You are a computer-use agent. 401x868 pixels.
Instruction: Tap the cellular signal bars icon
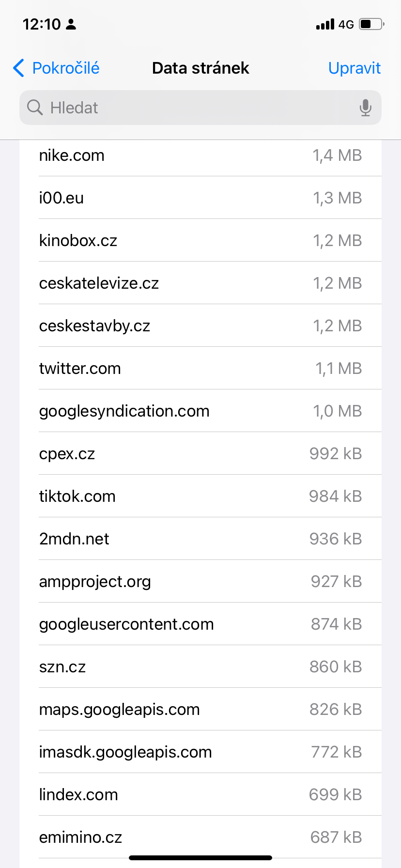(325, 24)
